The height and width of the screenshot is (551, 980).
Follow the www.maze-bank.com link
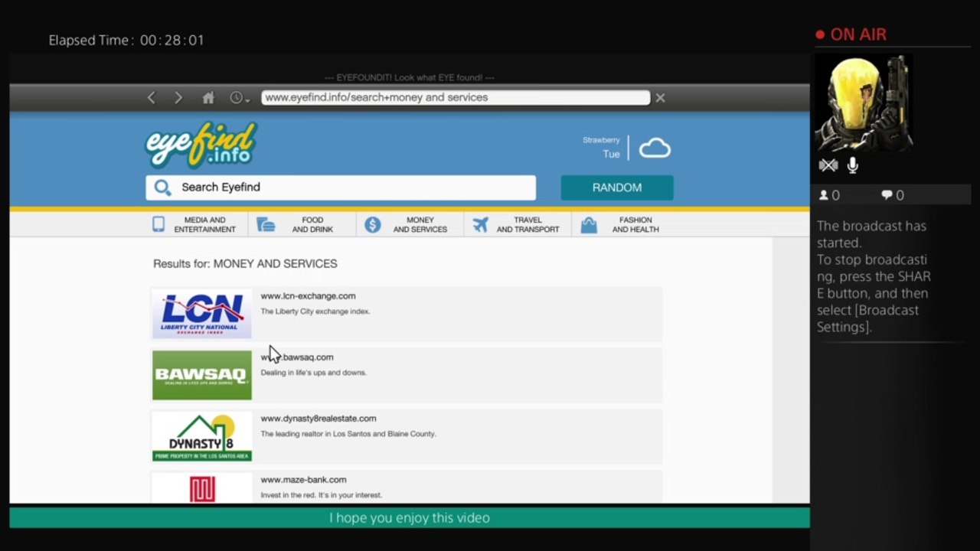(303, 480)
